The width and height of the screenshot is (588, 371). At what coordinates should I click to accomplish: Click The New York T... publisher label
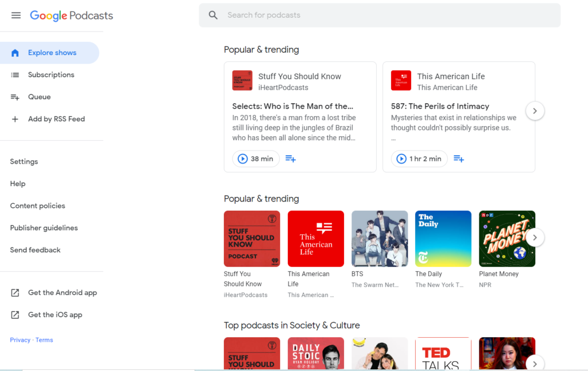[439, 285]
